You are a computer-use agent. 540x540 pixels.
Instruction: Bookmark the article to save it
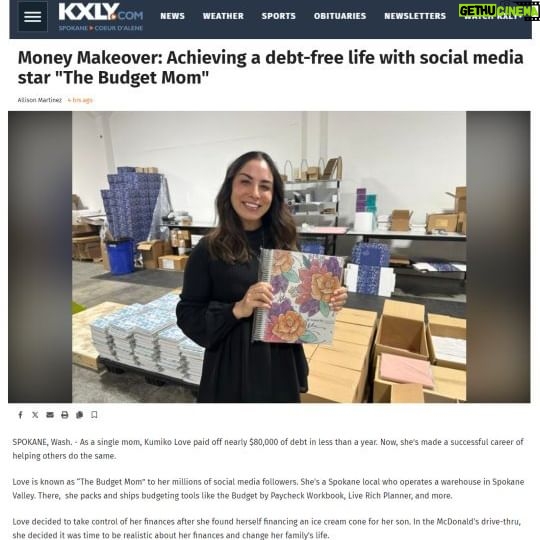point(94,415)
